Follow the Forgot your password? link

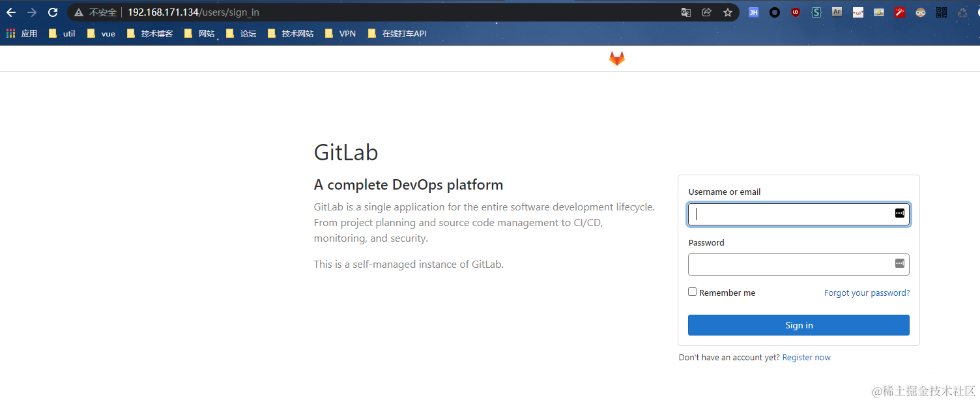click(867, 293)
